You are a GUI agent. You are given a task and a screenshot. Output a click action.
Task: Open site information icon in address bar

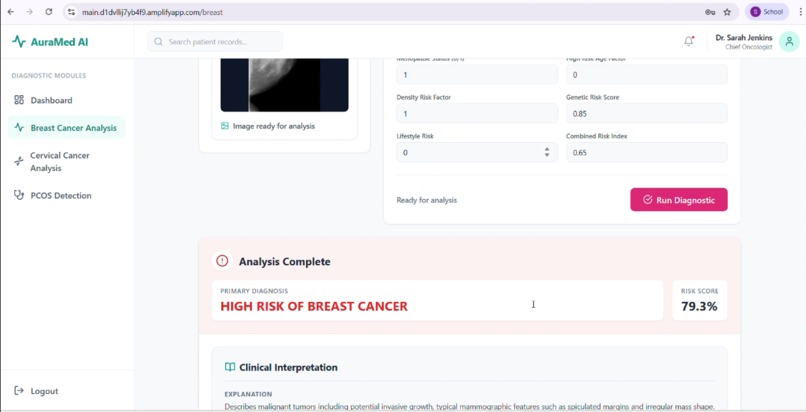(x=71, y=12)
